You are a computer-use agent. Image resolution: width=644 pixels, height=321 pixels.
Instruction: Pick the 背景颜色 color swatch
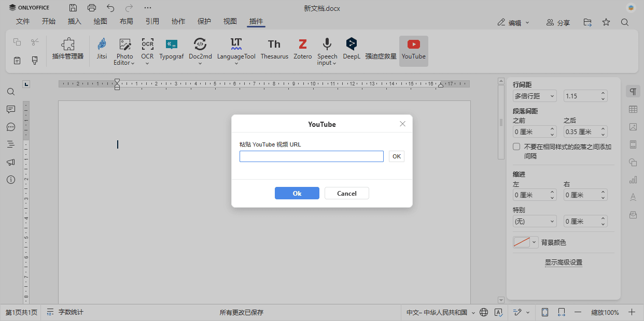click(522, 242)
